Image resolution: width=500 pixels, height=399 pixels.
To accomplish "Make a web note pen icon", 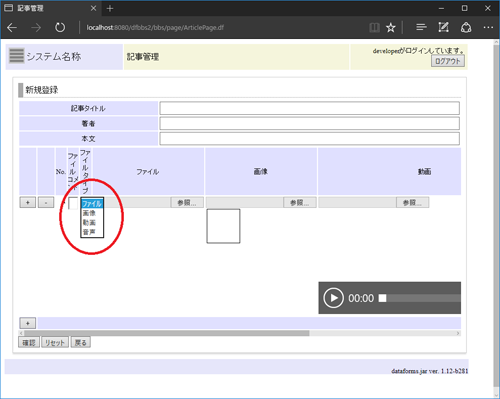I will pos(443,27).
